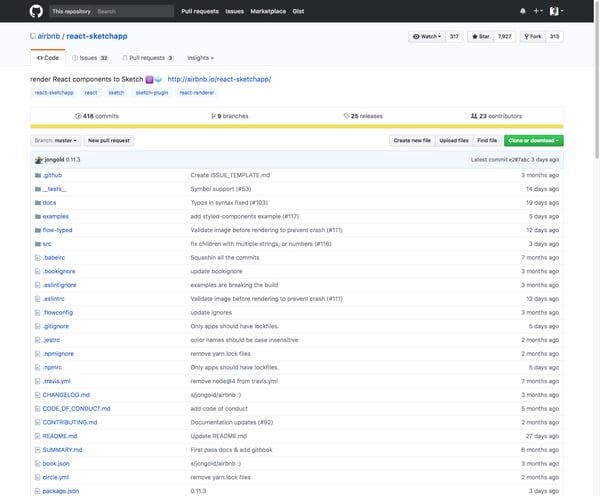
Task: View the 418 commits history
Action: 97,116
